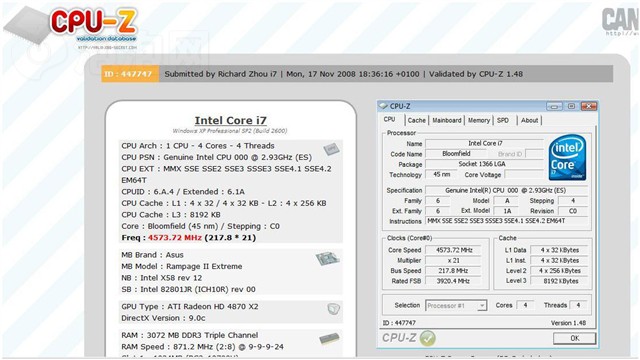This screenshot has height=360, width=640.
Task: Switch to the Memory tab
Action: pyautogui.click(x=478, y=120)
